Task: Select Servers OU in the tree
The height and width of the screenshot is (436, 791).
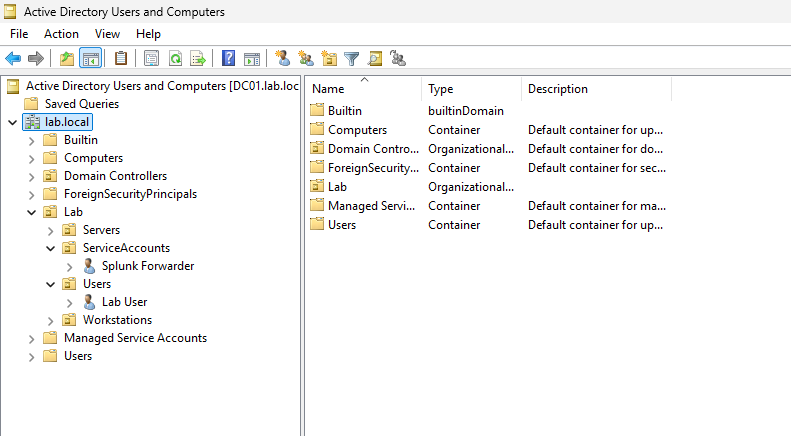Action: (x=101, y=230)
